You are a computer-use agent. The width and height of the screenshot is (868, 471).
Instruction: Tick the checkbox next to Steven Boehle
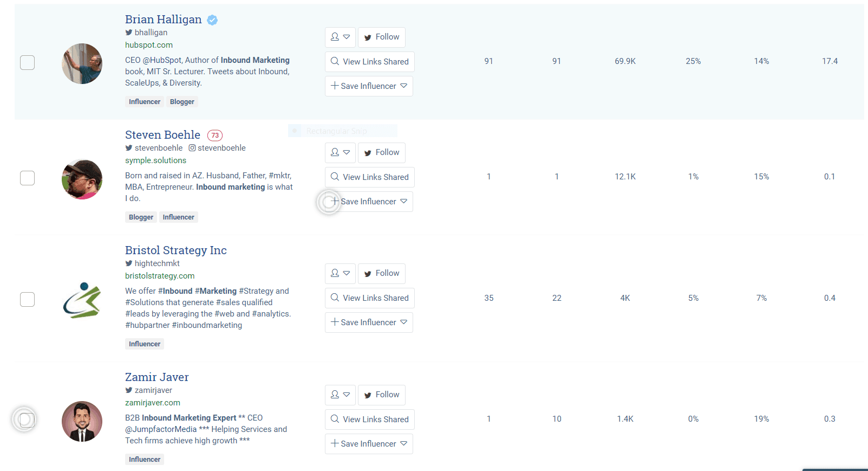tap(28, 178)
